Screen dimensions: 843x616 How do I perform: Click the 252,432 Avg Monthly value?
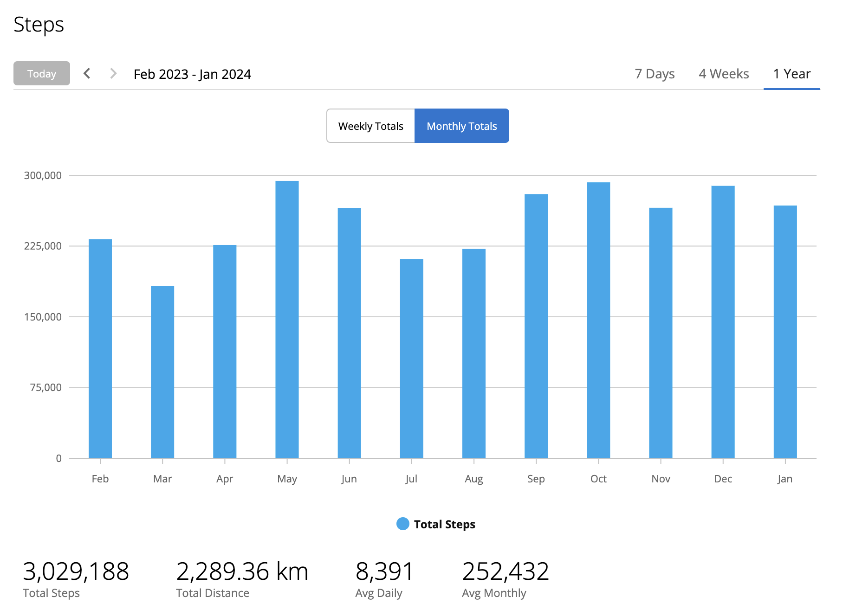(505, 571)
